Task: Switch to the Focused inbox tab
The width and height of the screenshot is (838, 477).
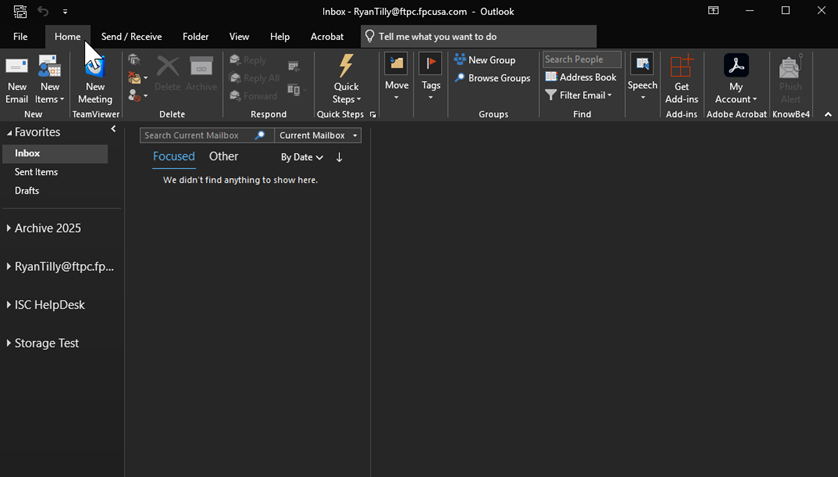Action: [174, 157]
